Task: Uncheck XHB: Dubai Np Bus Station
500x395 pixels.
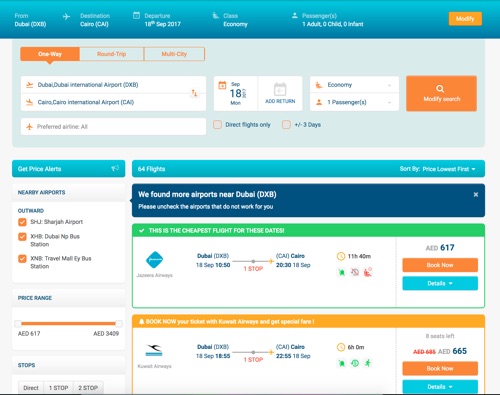Action: (22, 237)
